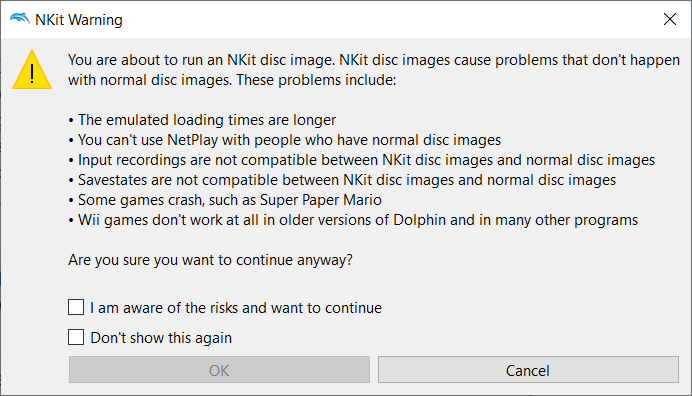Confirm the dialog with the OK button
Image resolution: width=692 pixels, height=396 pixels.
coord(219,370)
